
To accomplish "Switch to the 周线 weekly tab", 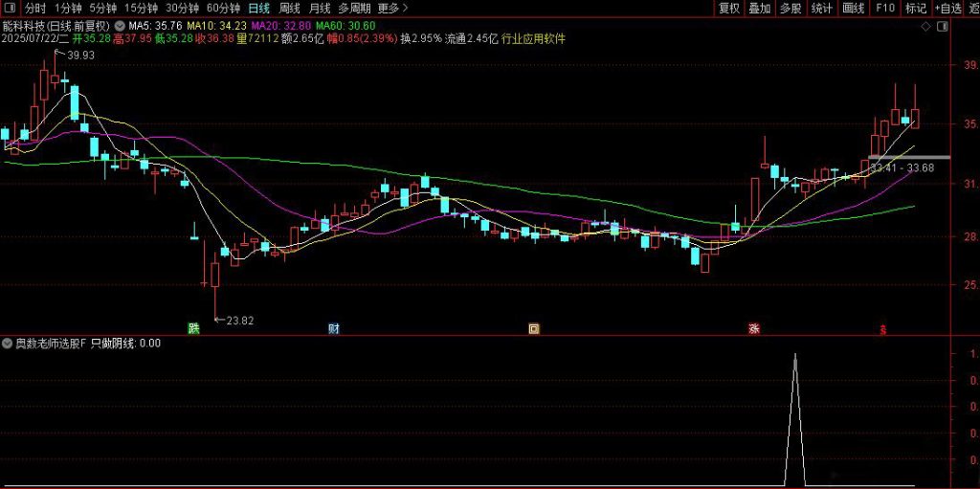I will click(x=289, y=8).
